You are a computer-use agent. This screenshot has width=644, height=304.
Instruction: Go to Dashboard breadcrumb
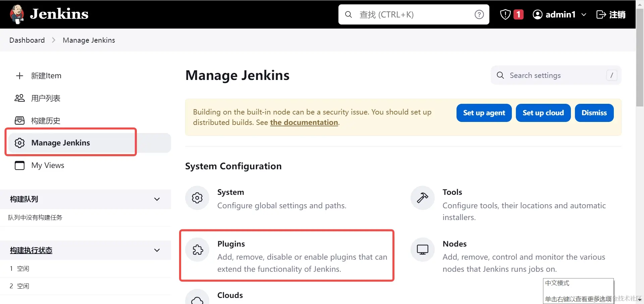point(27,40)
